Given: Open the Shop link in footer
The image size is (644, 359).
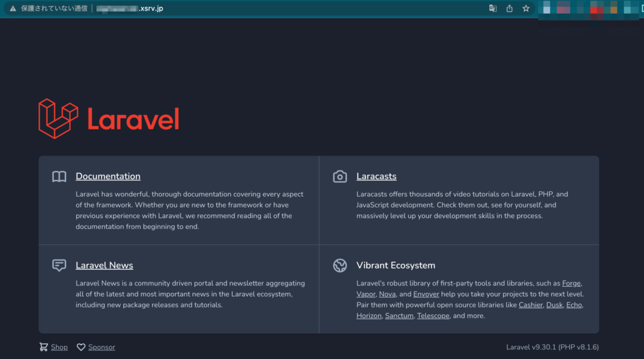Looking at the screenshot, I should [x=59, y=347].
